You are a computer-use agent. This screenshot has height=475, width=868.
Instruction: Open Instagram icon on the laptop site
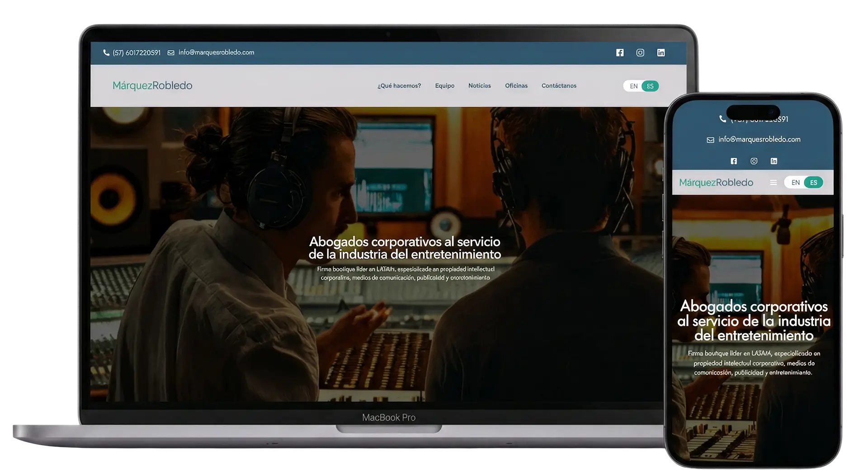pos(640,52)
